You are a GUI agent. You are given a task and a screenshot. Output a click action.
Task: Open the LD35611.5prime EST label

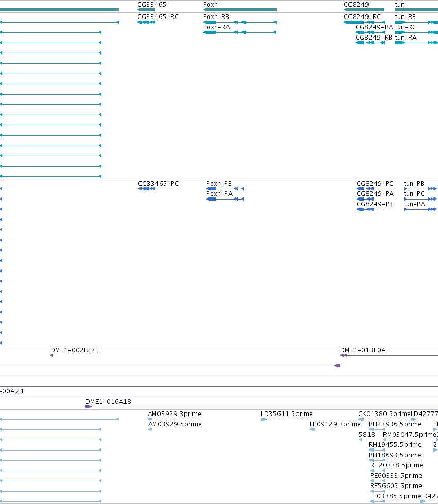[287, 413]
